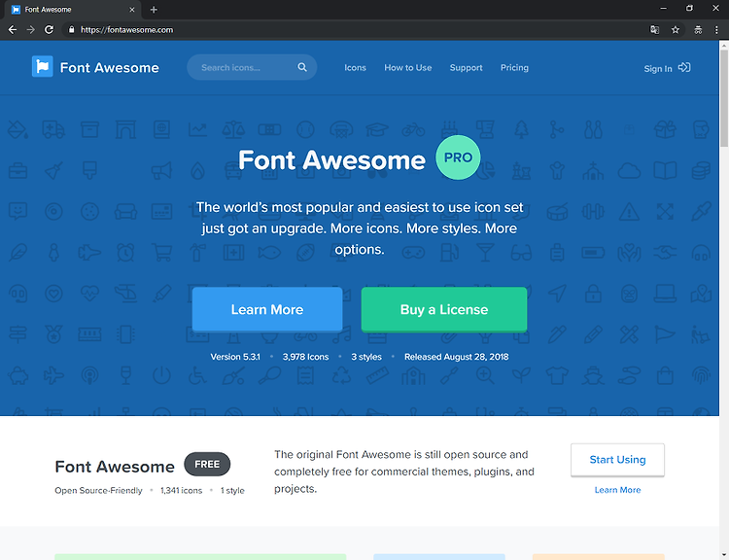Click the Sign In link

pyautogui.click(x=658, y=69)
